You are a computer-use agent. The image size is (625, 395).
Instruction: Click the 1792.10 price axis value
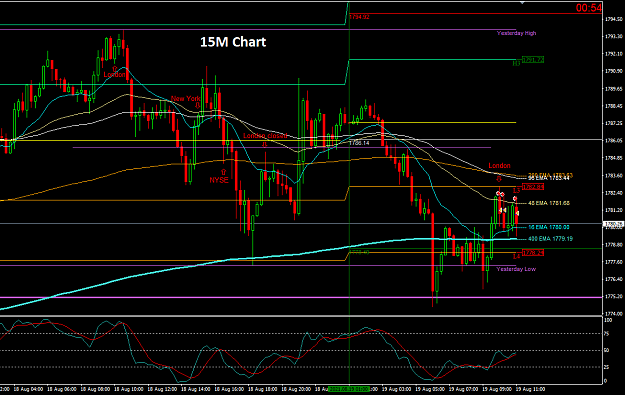(x=614, y=54)
